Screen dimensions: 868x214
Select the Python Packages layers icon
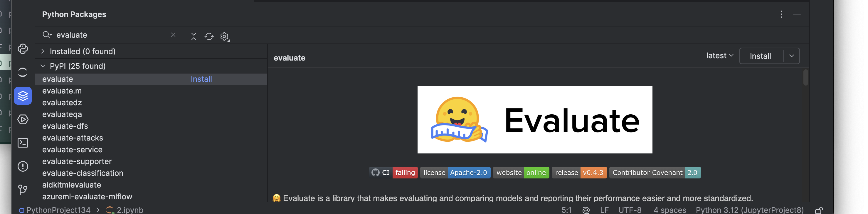point(23,96)
